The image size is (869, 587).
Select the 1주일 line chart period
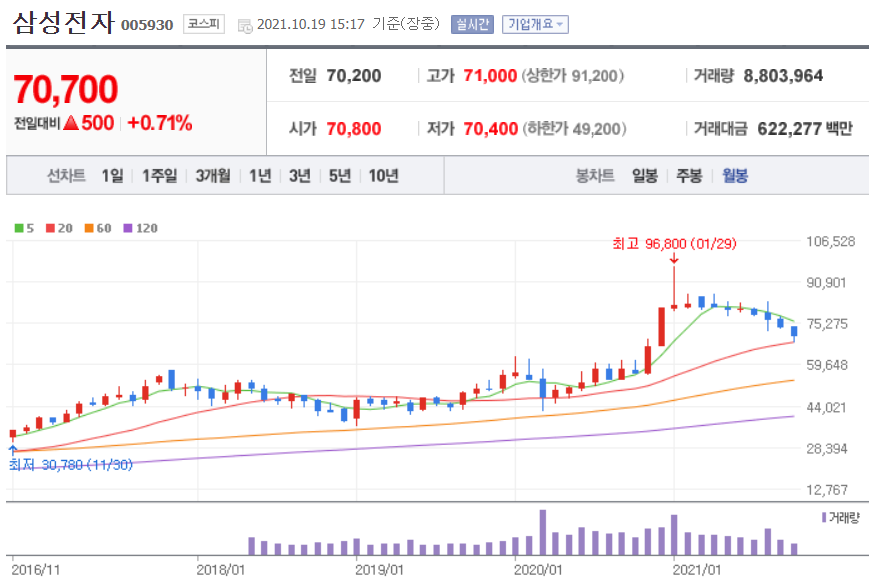(160, 176)
